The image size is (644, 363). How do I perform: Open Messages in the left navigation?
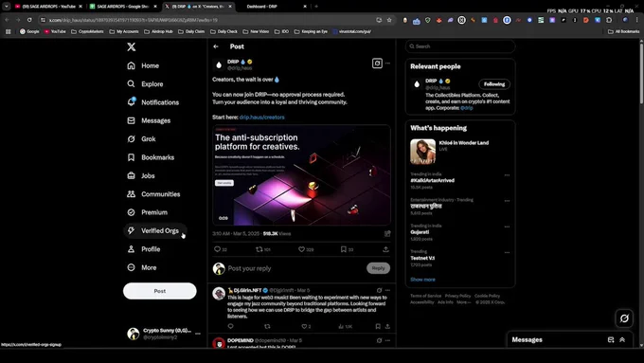(x=149, y=120)
